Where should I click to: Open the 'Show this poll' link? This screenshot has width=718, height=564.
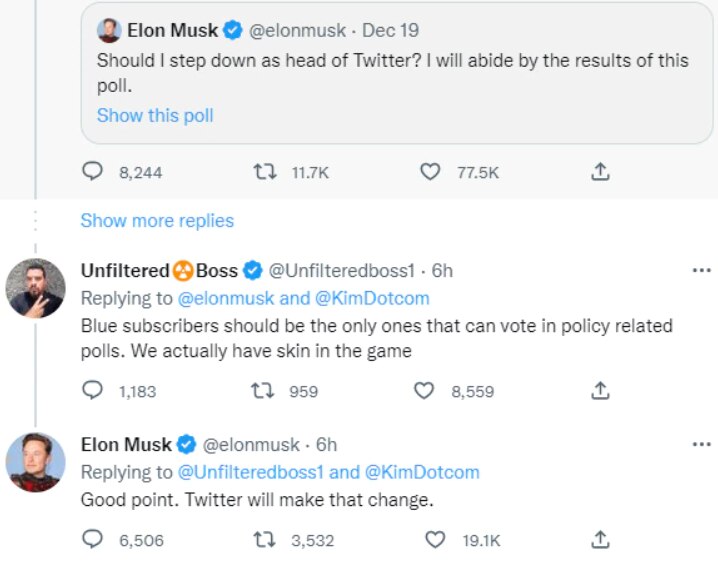click(x=155, y=115)
